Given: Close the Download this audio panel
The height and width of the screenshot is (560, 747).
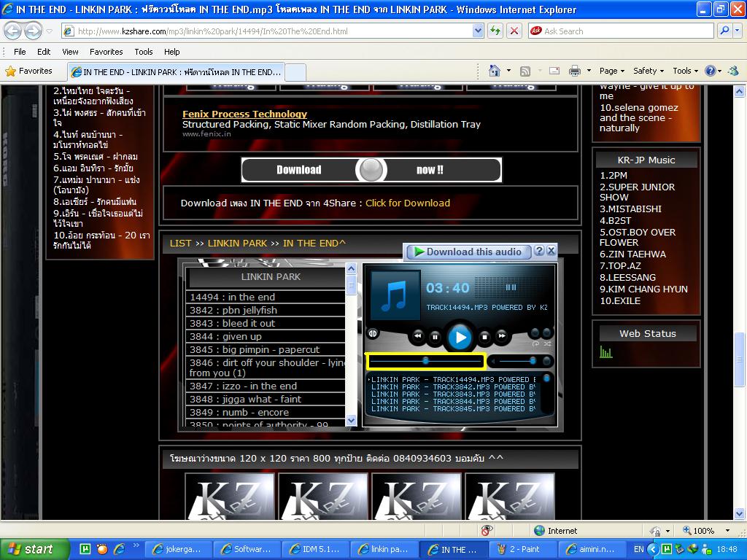Looking at the screenshot, I should [551, 251].
